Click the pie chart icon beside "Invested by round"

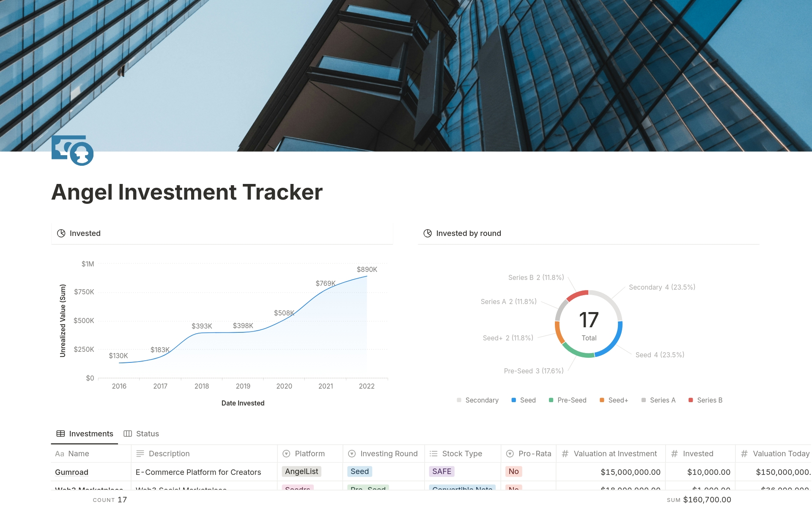tap(428, 233)
